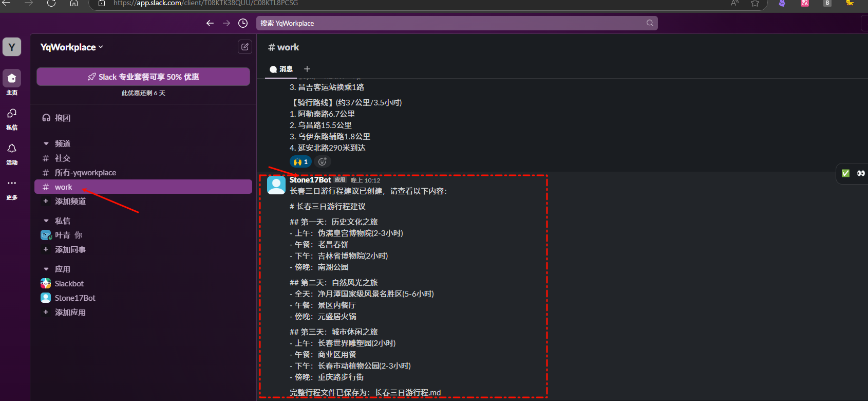Open direct message with 叶青
The width and height of the screenshot is (868, 401).
(143, 235)
